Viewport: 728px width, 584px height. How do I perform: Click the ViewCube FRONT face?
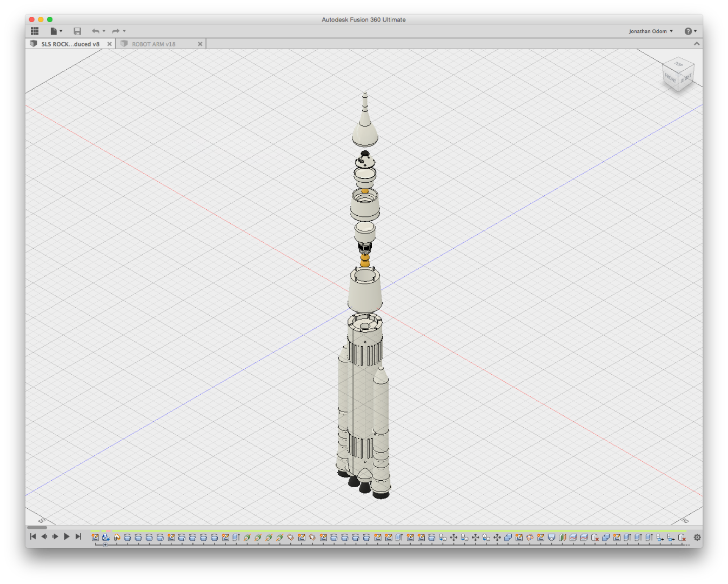(670, 78)
